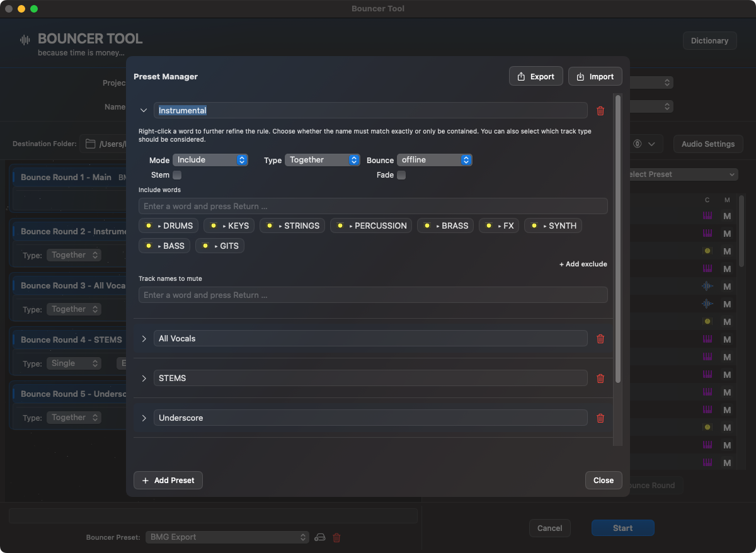
Task: Open the Type dropdown in Preset Manager
Action: coord(323,160)
